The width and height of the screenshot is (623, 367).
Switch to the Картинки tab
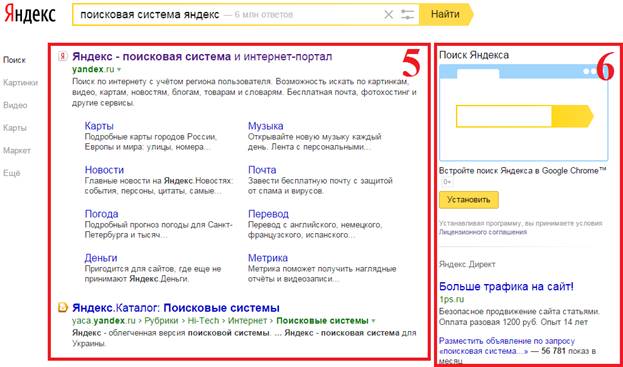20,83
